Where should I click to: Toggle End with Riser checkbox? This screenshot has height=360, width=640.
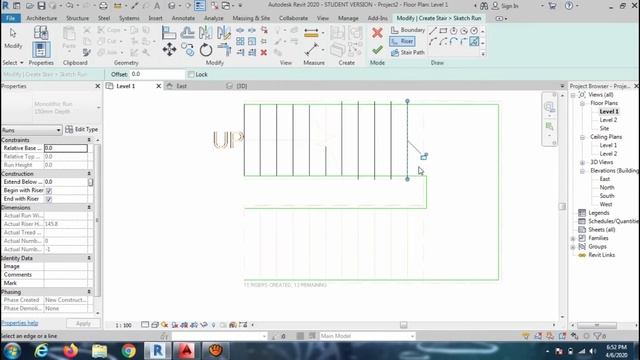(49, 199)
